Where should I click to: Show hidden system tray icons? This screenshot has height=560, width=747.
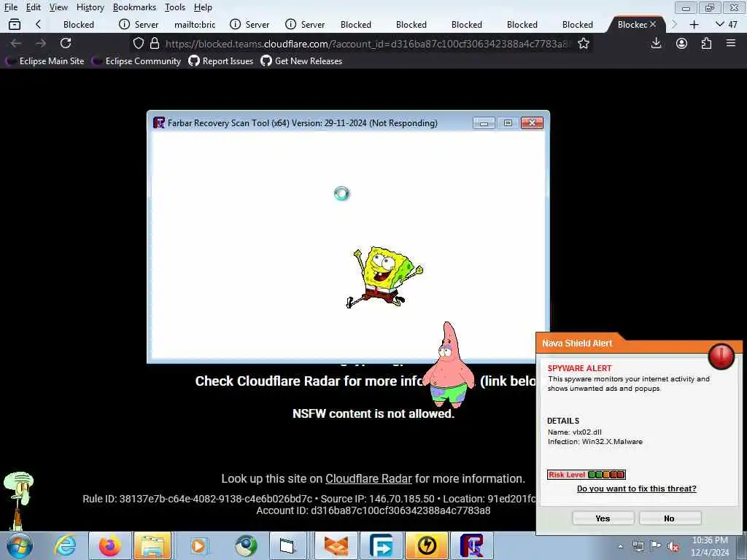tap(620, 546)
